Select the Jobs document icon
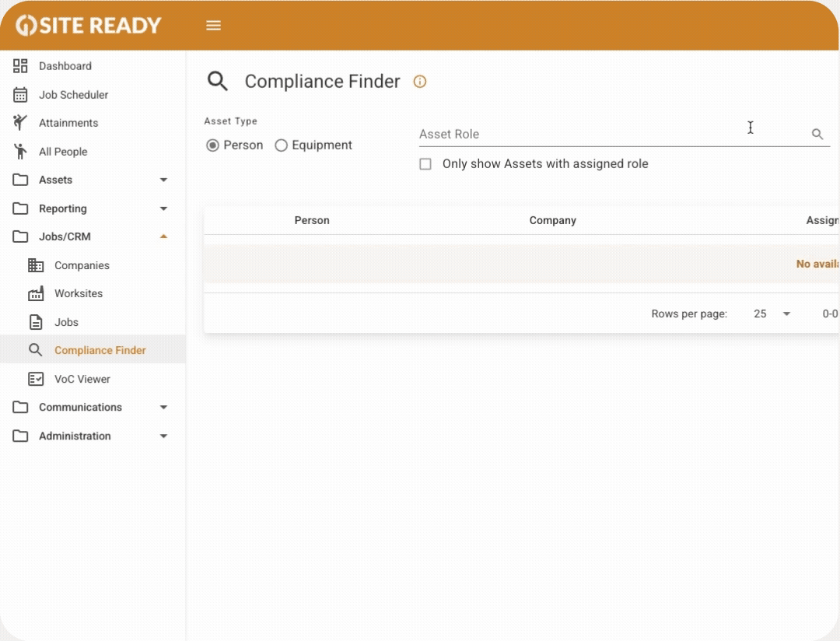 36,322
